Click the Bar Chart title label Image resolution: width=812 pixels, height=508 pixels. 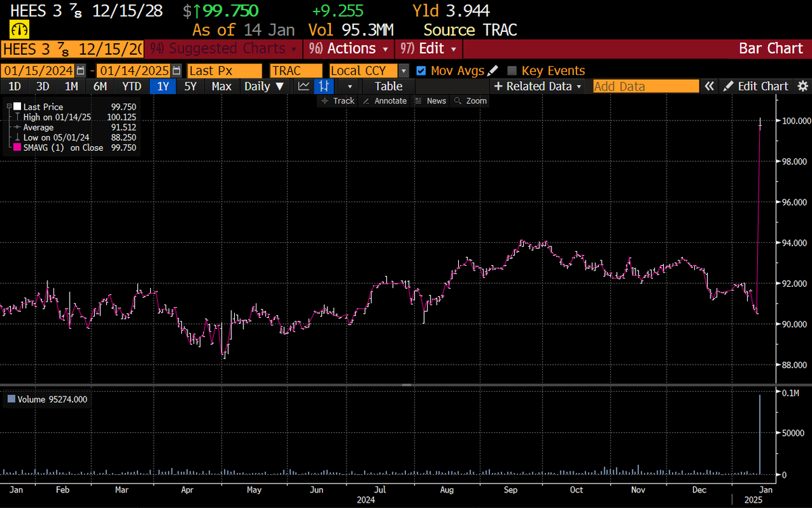click(x=770, y=49)
